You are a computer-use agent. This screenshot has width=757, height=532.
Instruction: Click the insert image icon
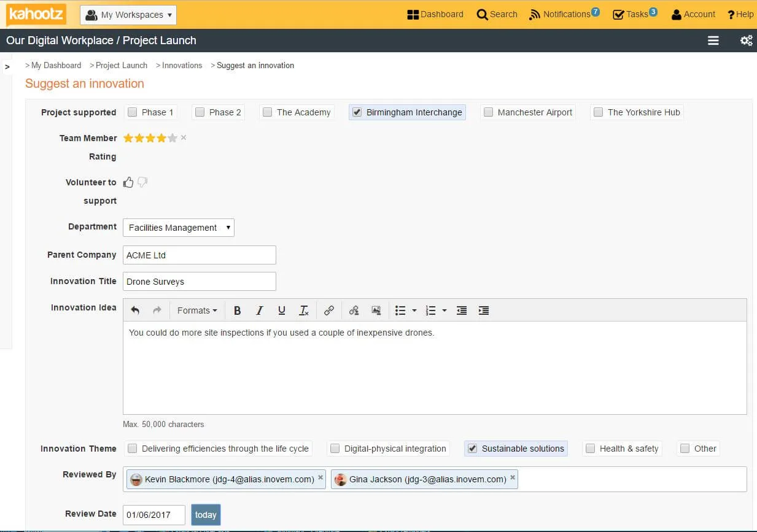tap(376, 310)
